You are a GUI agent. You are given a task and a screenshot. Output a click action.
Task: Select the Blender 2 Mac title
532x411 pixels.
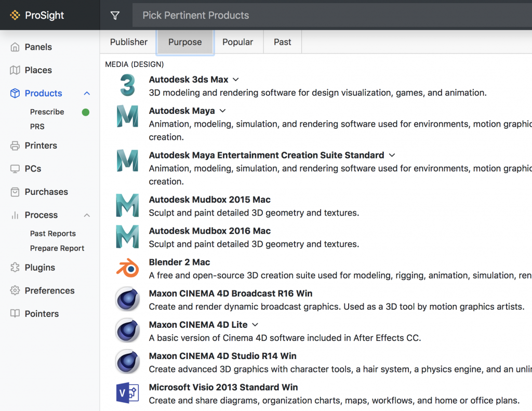[179, 262]
